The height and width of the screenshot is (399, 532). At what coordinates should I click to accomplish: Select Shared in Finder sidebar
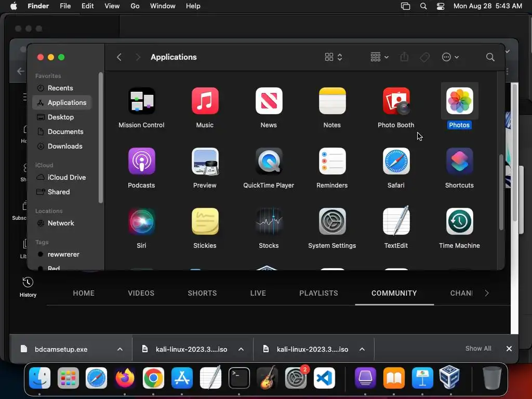[62, 192]
